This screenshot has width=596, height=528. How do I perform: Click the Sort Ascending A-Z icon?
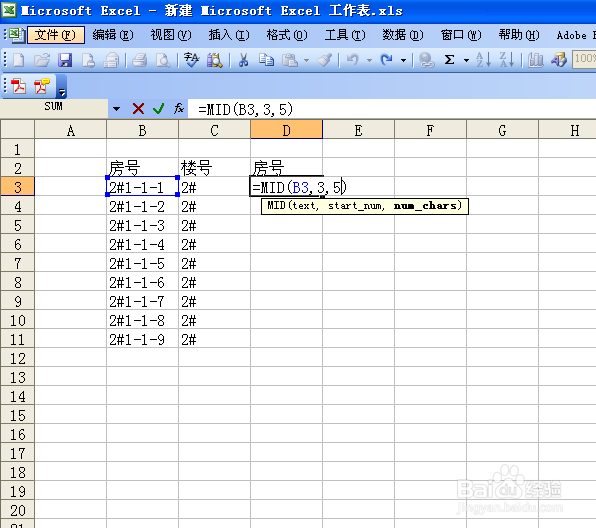[x=483, y=60]
